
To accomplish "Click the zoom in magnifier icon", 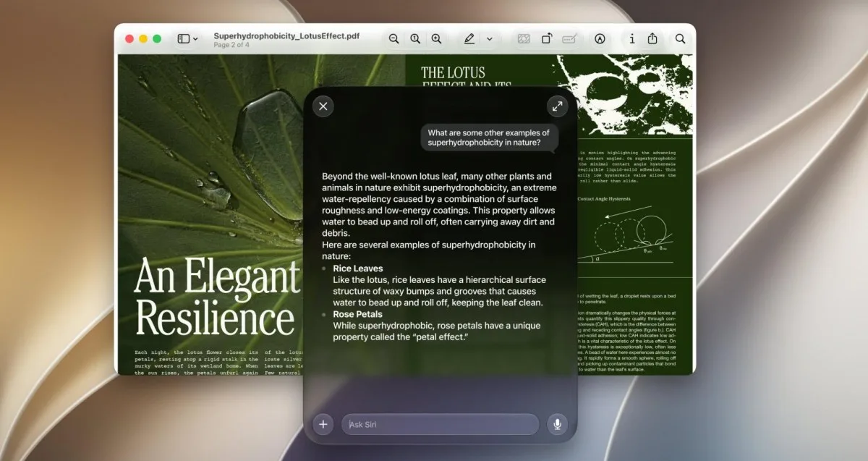I will coord(436,39).
